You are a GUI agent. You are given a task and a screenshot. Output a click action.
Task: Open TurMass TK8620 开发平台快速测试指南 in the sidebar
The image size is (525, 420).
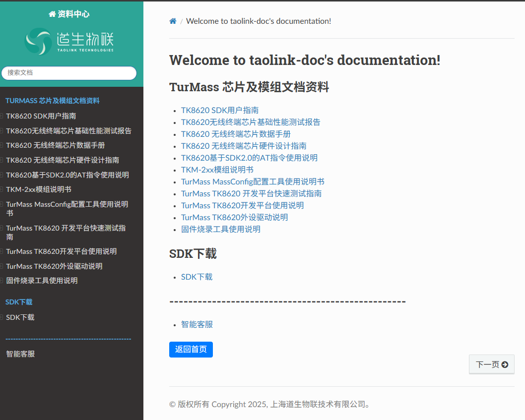tap(66, 232)
